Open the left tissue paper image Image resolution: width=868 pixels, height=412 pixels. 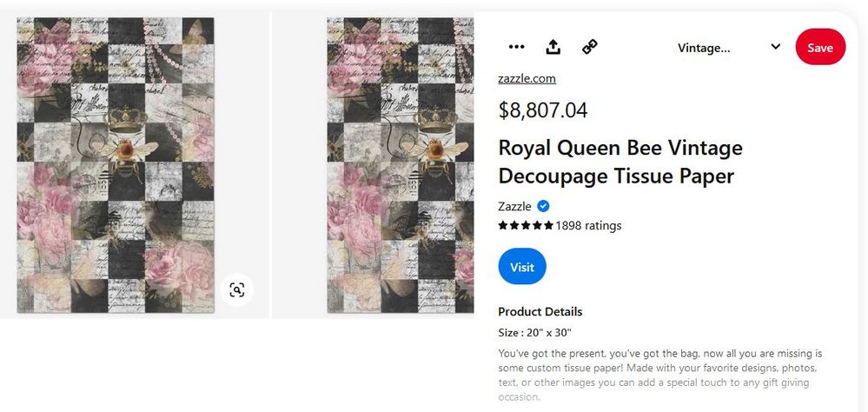click(x=116, y=165)
